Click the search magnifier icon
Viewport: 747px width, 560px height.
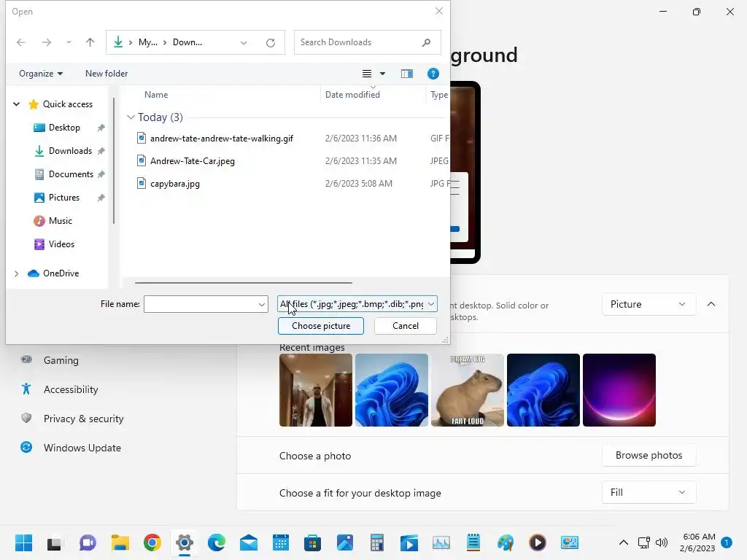coord(426,42)
